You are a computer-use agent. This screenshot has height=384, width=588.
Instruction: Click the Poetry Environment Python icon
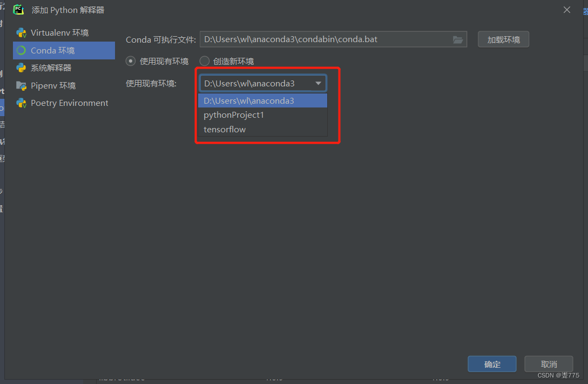pos(22,103)
